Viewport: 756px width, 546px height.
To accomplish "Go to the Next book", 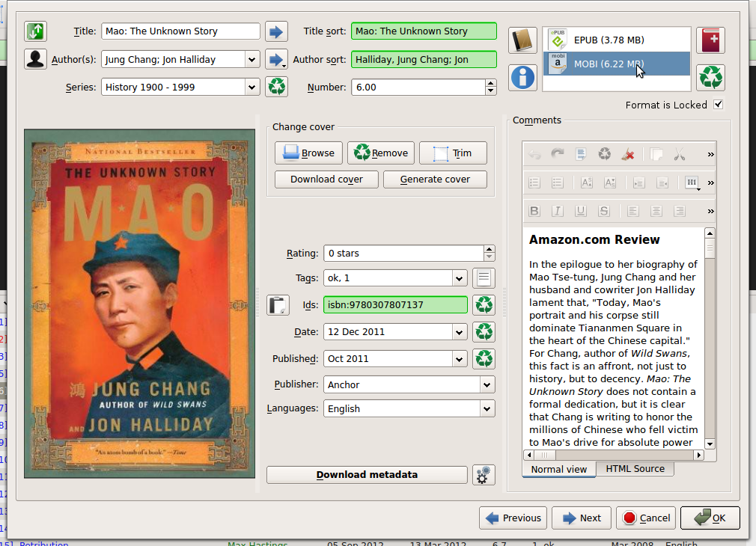I will point(582,518).
